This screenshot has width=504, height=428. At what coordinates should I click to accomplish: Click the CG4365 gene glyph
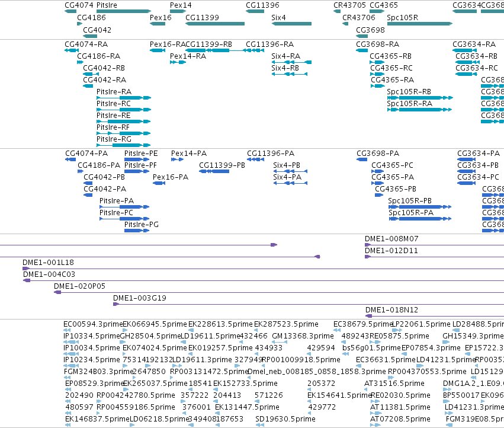(377, 11)
